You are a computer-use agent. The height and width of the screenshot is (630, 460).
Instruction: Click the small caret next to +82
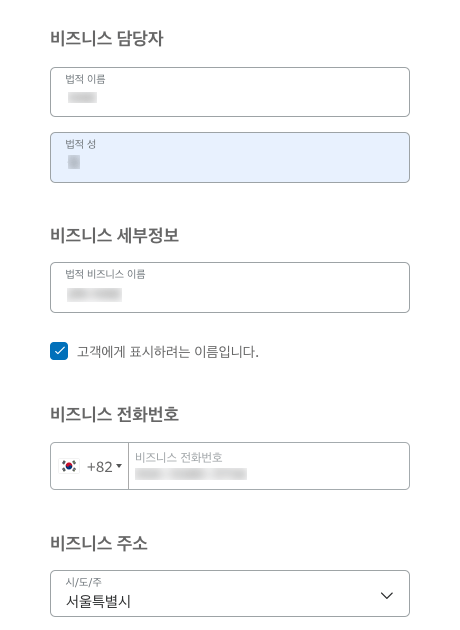click(119, 466)
